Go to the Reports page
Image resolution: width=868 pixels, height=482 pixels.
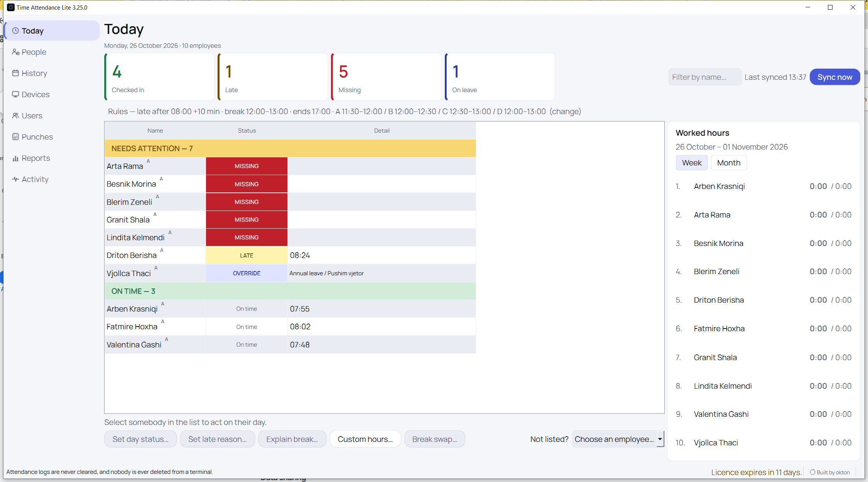[x=52, y=158]
